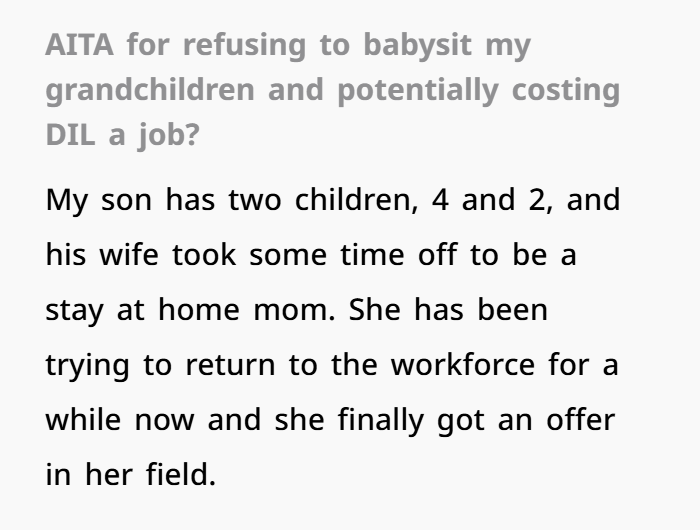Click the word "finally" in the paragraph
700x530 pixels.
(x=380, y=421)
